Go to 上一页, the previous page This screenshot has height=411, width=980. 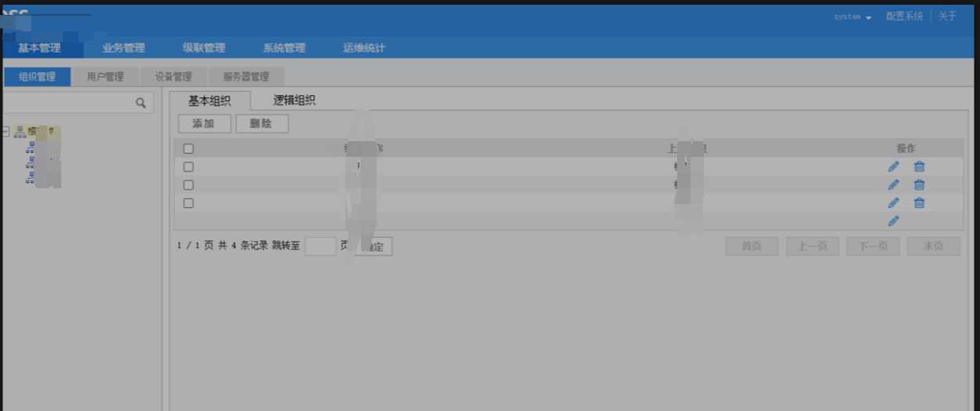pos(813,246)
